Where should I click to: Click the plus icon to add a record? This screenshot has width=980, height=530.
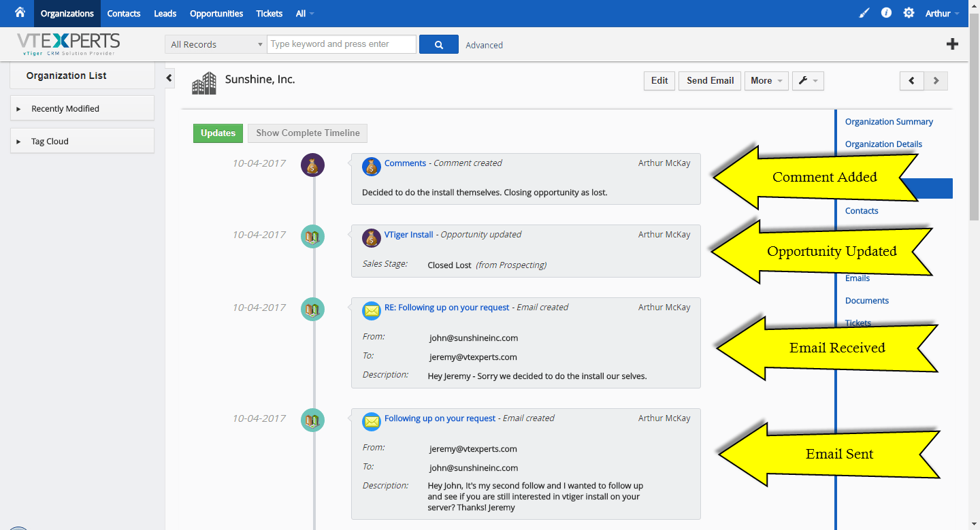click(x=952, y=43)
